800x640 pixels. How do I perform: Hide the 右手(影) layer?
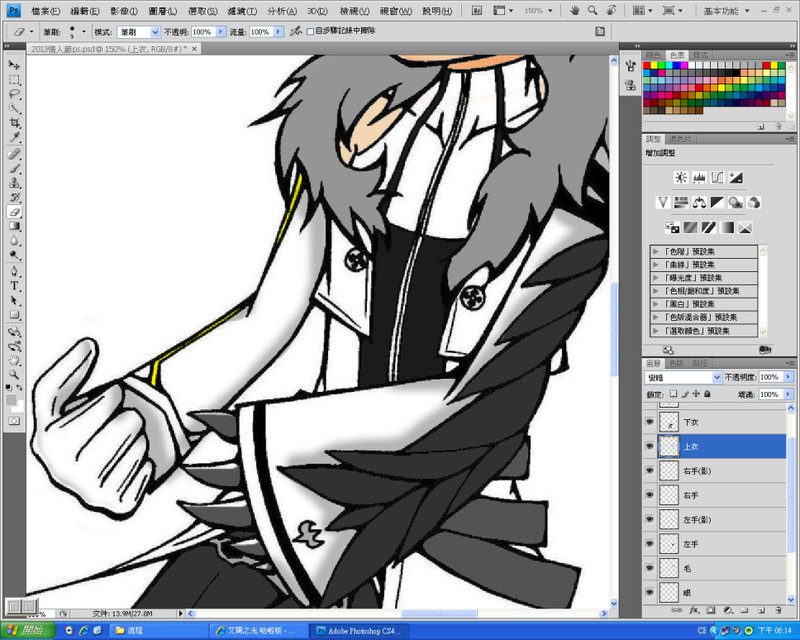pos(649,471)
